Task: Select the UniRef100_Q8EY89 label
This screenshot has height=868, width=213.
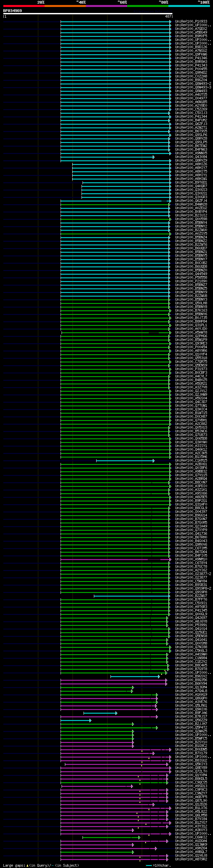Action: pyautogui.click(x=191, y=768)
